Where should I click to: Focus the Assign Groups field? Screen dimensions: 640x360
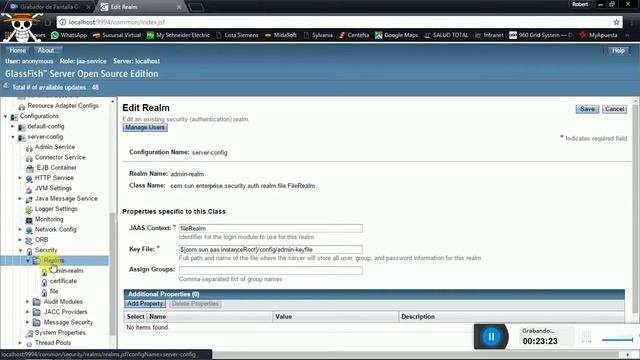[x=270, y=270]
